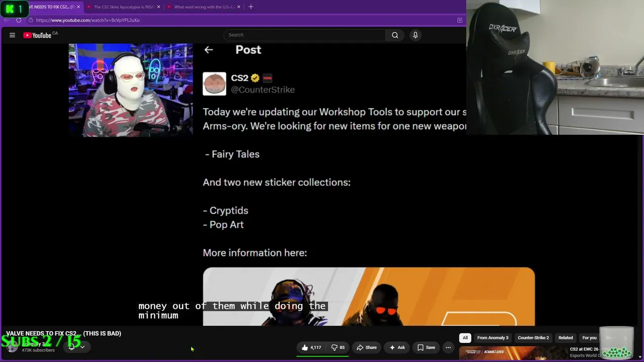Reload the page in the browser

19,20
